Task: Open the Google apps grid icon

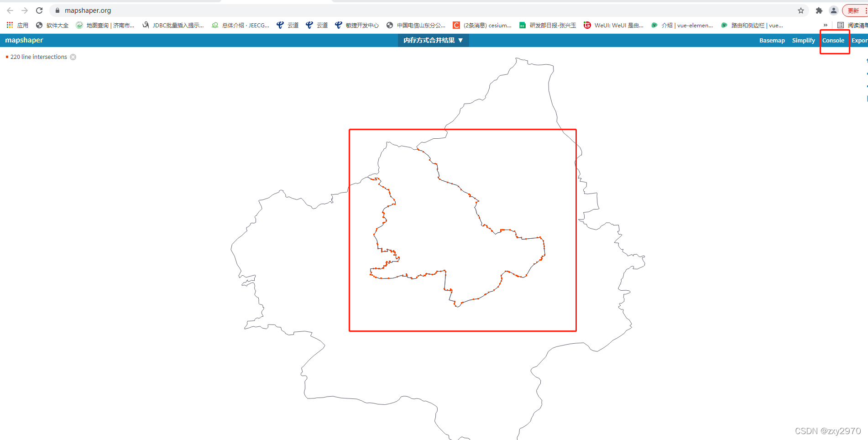Action: (x=9, y=25)
